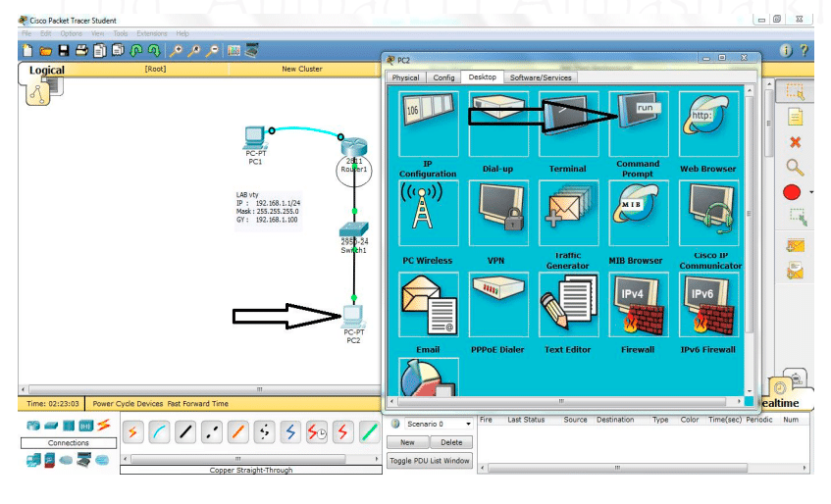Launch the Text Editor app
The image size is (831, 504).
(568, 304)
